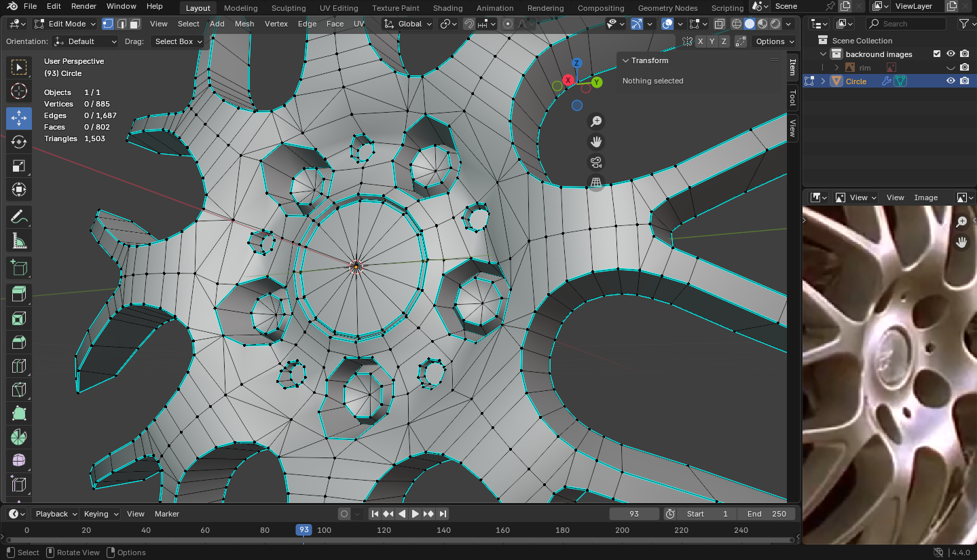Click the End frame input field

click(x=767, y=514)
